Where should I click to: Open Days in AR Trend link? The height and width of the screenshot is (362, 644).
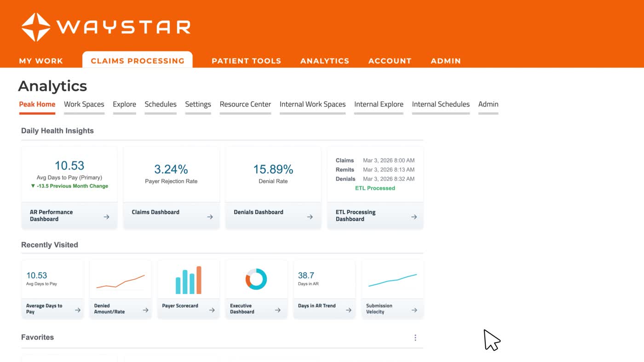[317, 305]
